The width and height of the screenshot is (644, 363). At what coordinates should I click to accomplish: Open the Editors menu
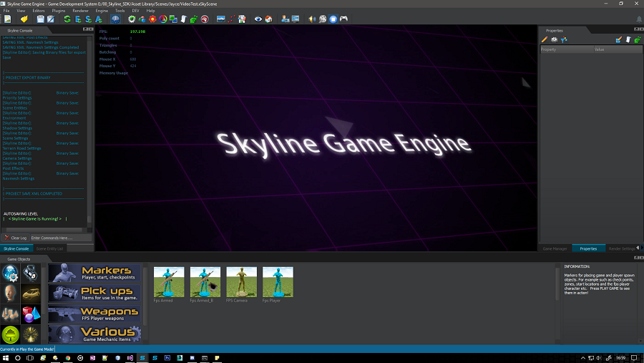tap(39, 11)
